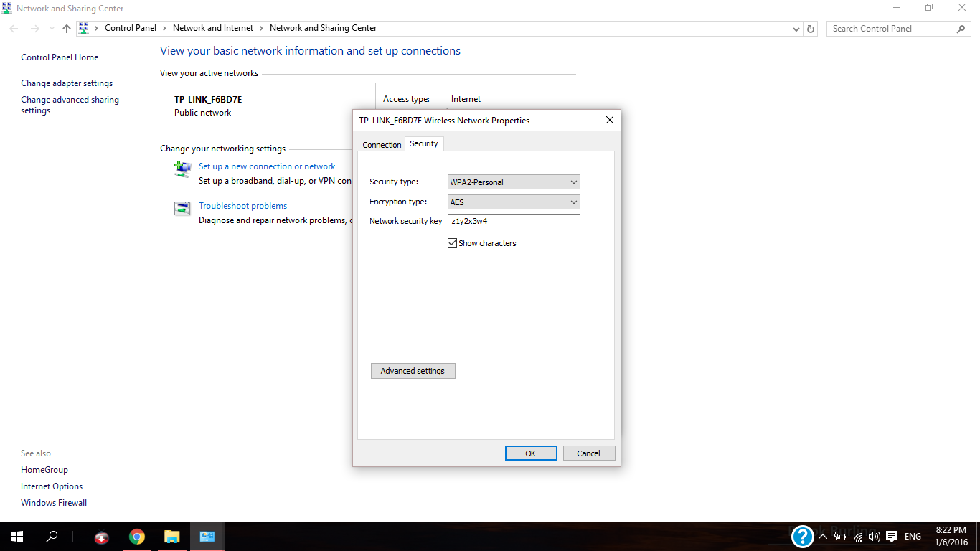Open Encryption type dropdown
Screen dimensions: 980x551
(x=513, y=202)
